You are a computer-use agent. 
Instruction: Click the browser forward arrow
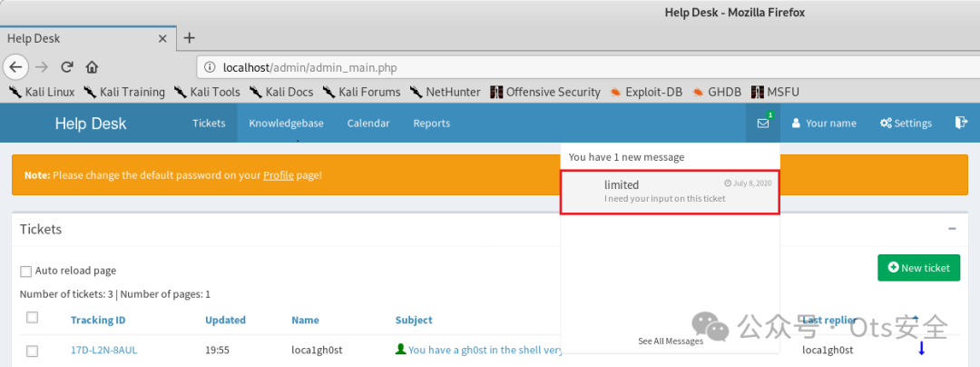coord(41,66)
